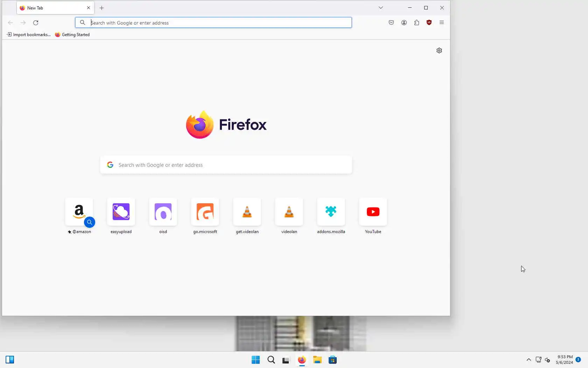Click the display network tray icon
Viewport: 588px width, 368px height.
pos(539,360)
